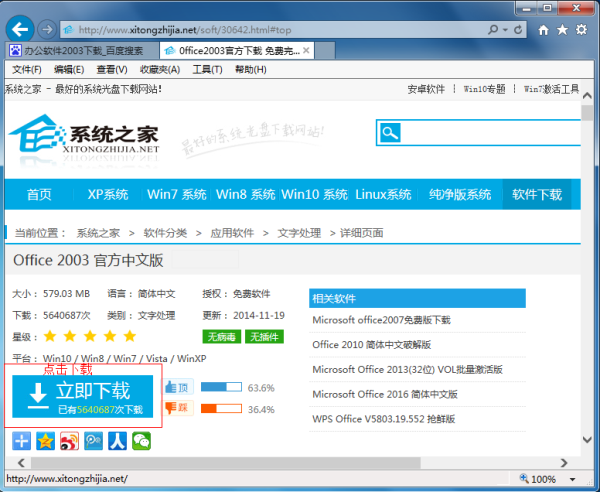The width and height of the screenshot is (600, 492).
Task: Share to WeChat green icon
Action: tap(142, 441)
